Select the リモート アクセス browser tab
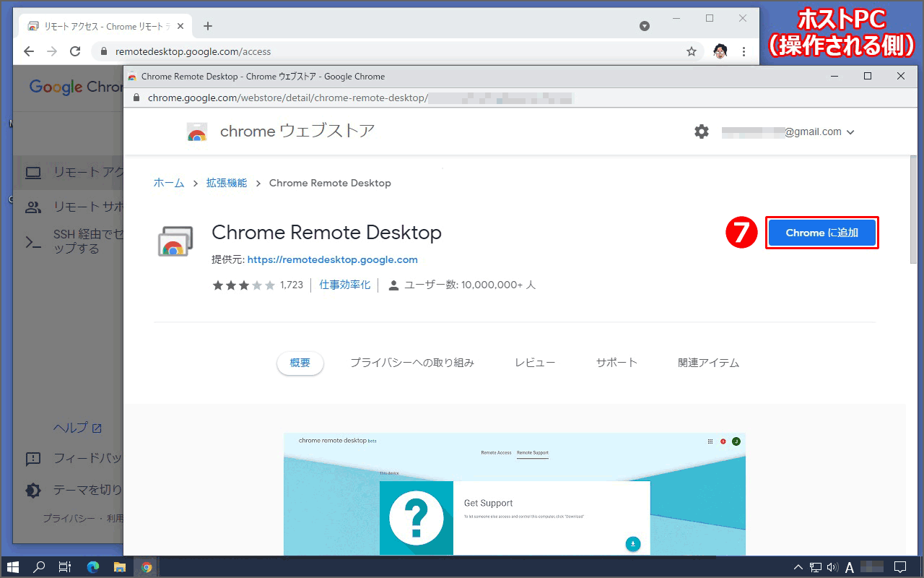 (107, 26)
